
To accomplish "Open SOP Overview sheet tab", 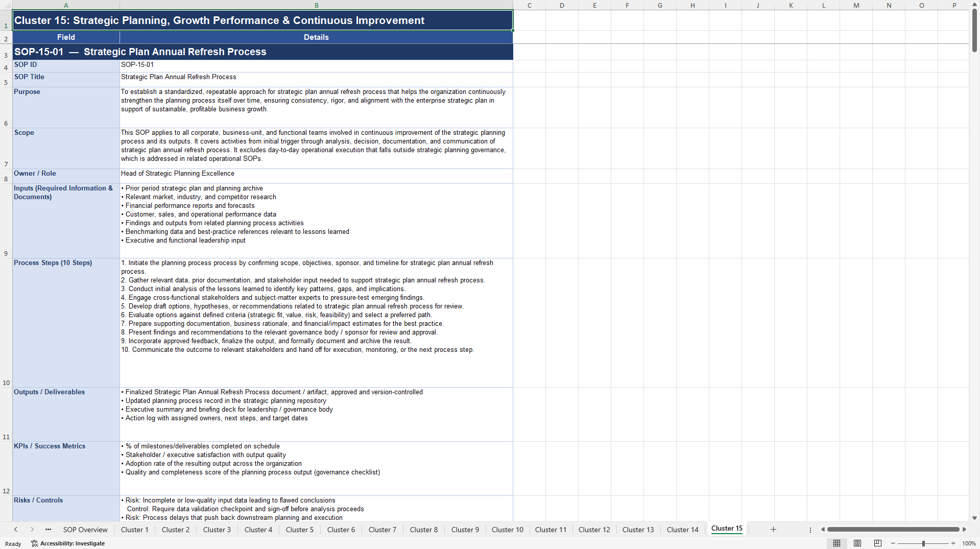I will point(85,530).
